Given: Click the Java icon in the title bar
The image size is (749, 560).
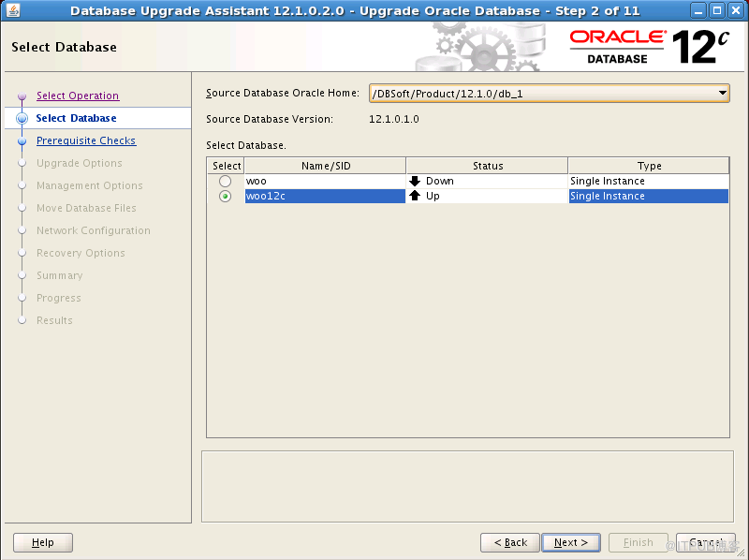Looking at the screenshot, I should [13, 10].
